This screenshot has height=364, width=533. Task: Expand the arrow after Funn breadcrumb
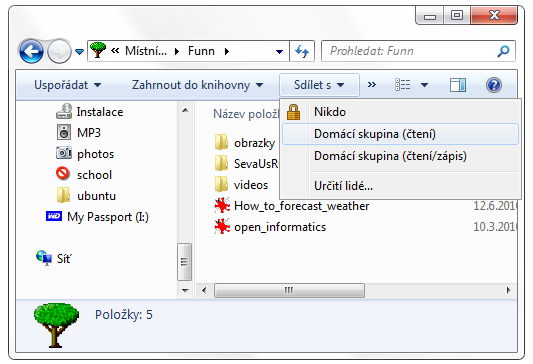tap(227, 51)
